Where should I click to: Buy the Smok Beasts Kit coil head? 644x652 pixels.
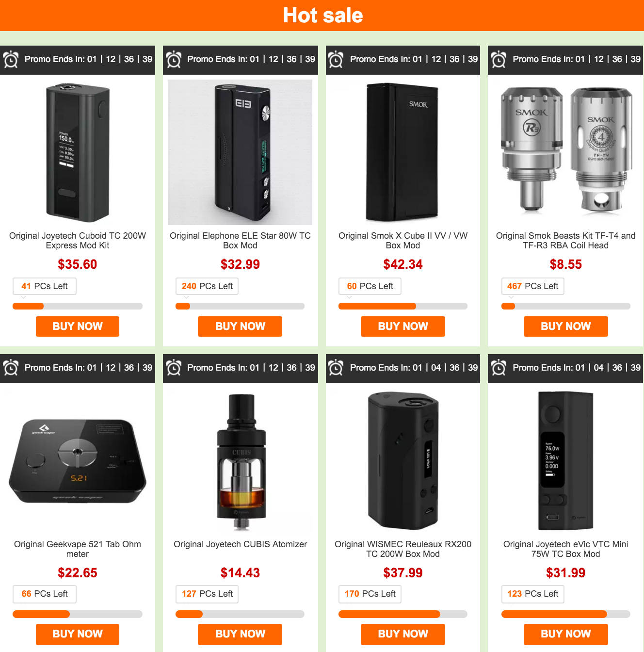tap(566, 326)
